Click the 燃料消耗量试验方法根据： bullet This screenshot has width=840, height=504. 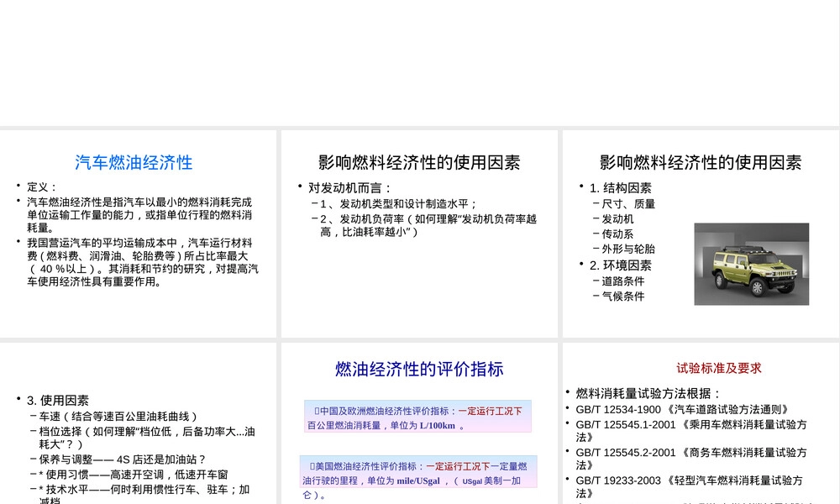(x=648, y=394)
